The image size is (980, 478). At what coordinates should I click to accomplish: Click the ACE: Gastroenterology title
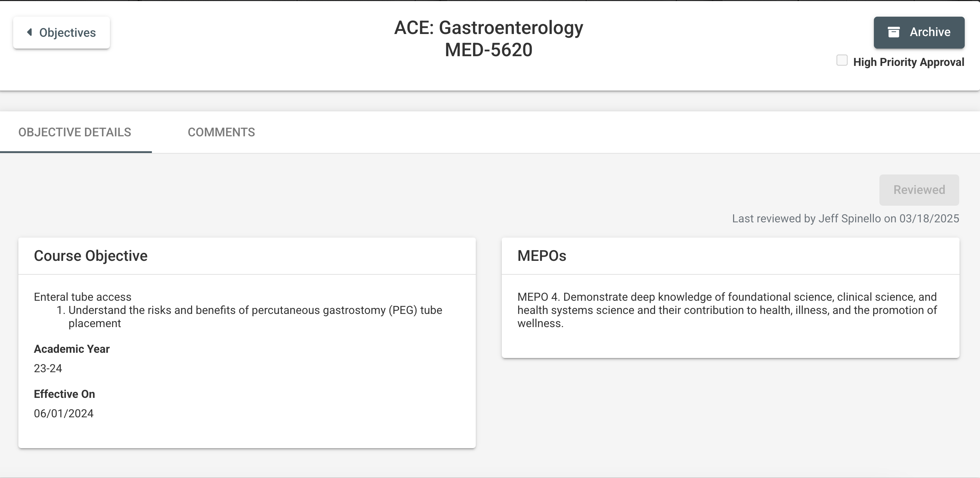pyautogui.click(x=489, y=28)
